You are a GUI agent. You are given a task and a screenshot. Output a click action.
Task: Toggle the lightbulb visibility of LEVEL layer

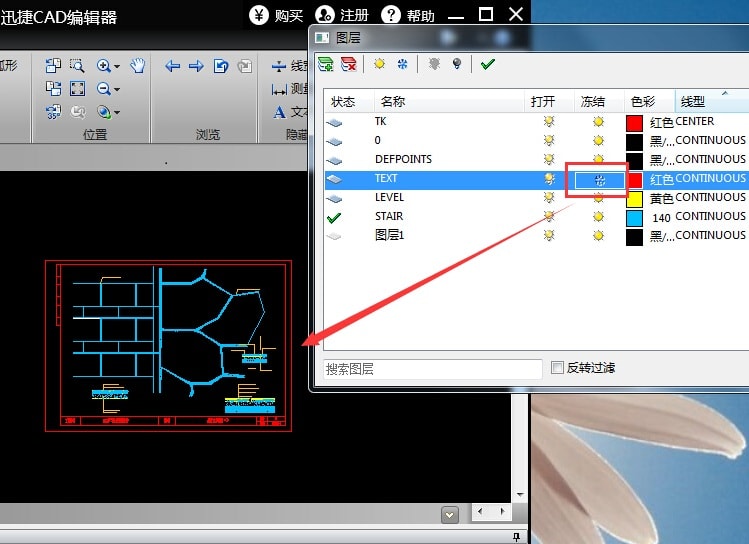(x=548, y=197)
